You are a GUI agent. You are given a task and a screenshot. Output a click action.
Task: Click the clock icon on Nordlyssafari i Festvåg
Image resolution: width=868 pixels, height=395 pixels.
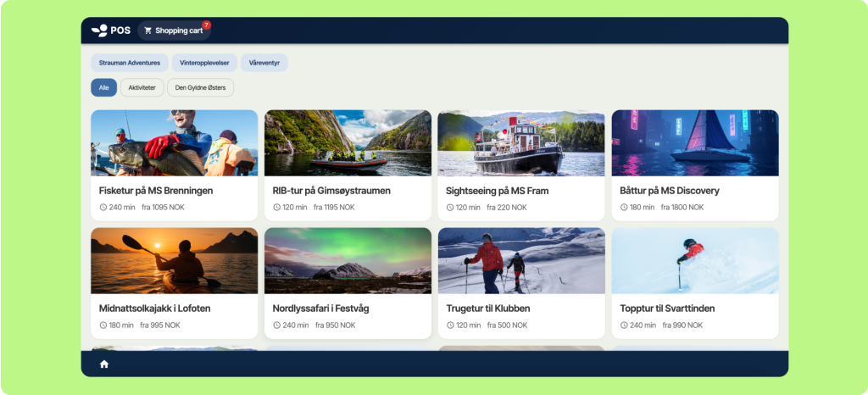coord(276,325)
